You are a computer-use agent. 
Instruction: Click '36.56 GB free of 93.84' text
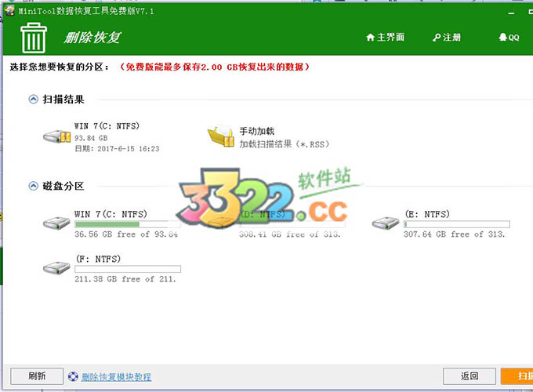(x=126, y=234)
